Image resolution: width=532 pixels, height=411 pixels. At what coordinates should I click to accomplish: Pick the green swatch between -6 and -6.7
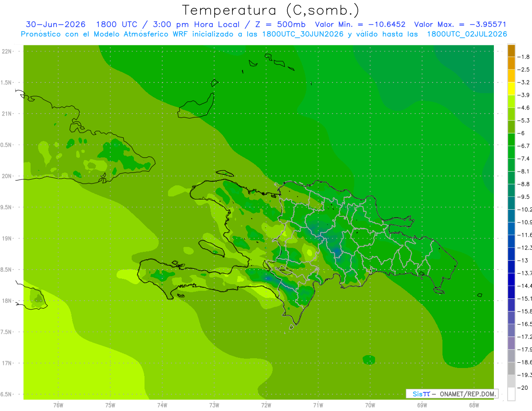511,140
